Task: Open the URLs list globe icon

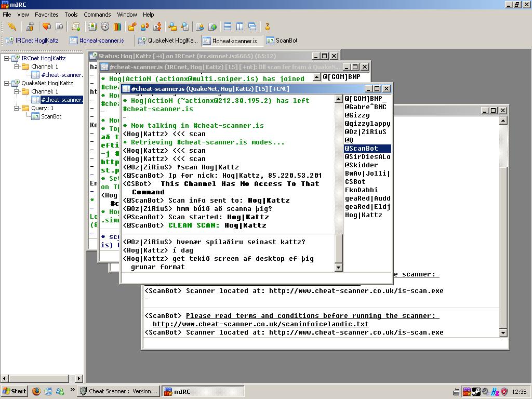Action: click(212, 26)
